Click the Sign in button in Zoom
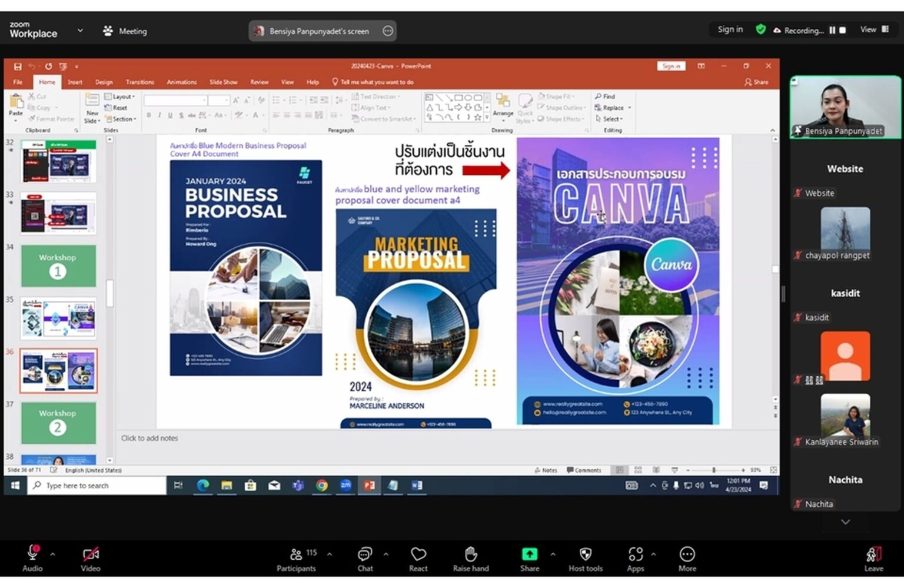904x588 pixels. click(730, 29)
